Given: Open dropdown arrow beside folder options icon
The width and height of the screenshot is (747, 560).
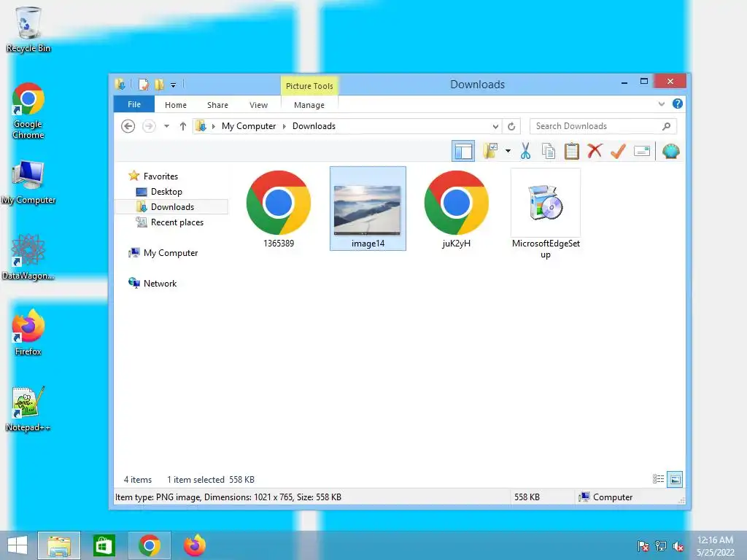Looking at the screenshot, I should point(508,152).
